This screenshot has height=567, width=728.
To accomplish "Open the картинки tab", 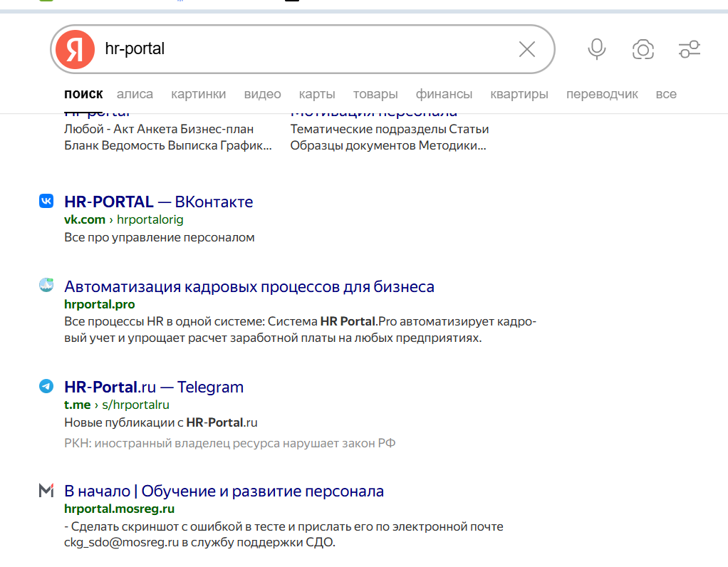I will [x=198, y=94].
